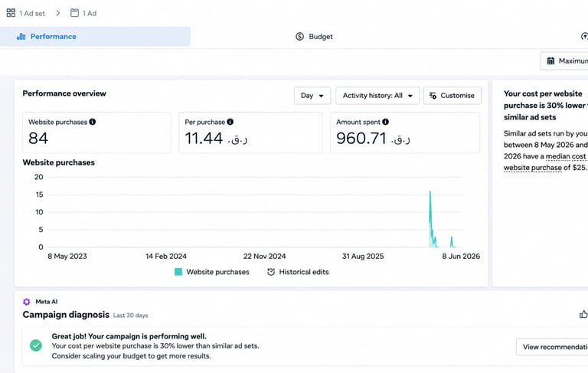
Task: Click the 22 Nov 2024 axis label
Action: tap(264, 257)
